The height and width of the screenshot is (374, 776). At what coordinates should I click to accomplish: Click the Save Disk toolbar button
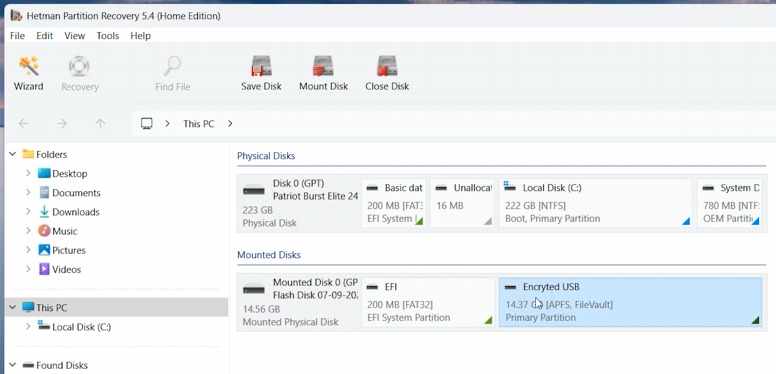coord(261,73)
